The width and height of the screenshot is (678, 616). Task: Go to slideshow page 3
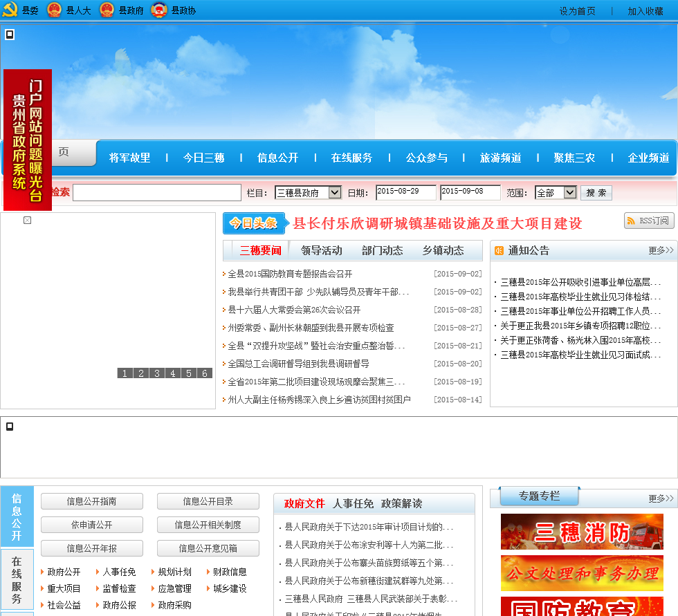pos(157,373)
